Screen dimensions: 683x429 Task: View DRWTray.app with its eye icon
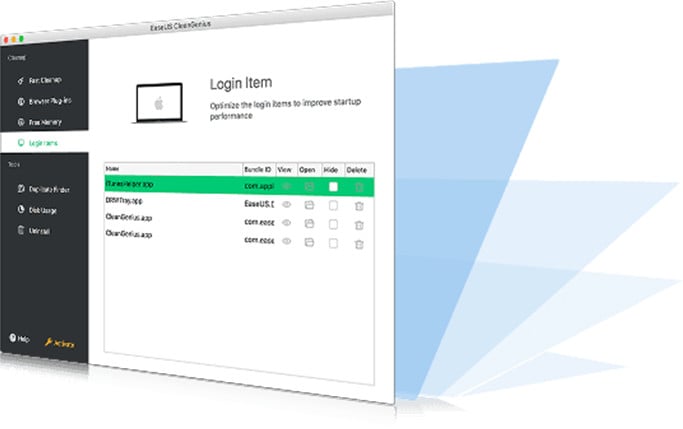point(286,204)
